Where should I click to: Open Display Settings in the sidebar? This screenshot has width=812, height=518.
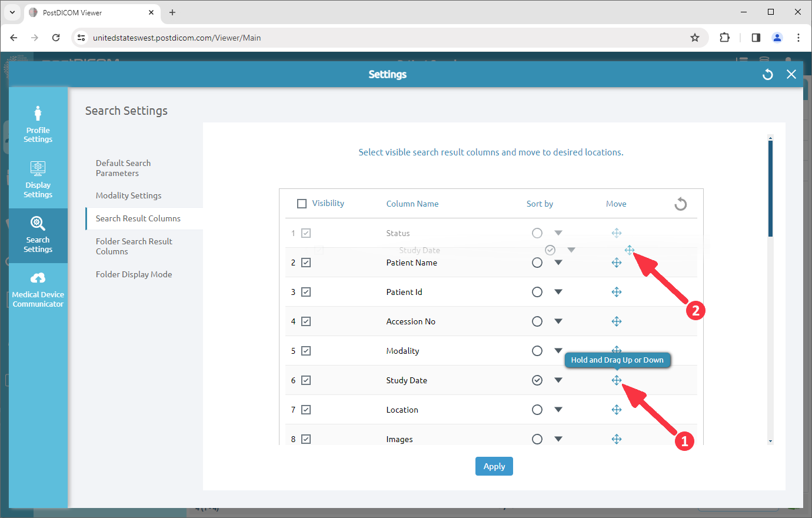click(38, 180)
